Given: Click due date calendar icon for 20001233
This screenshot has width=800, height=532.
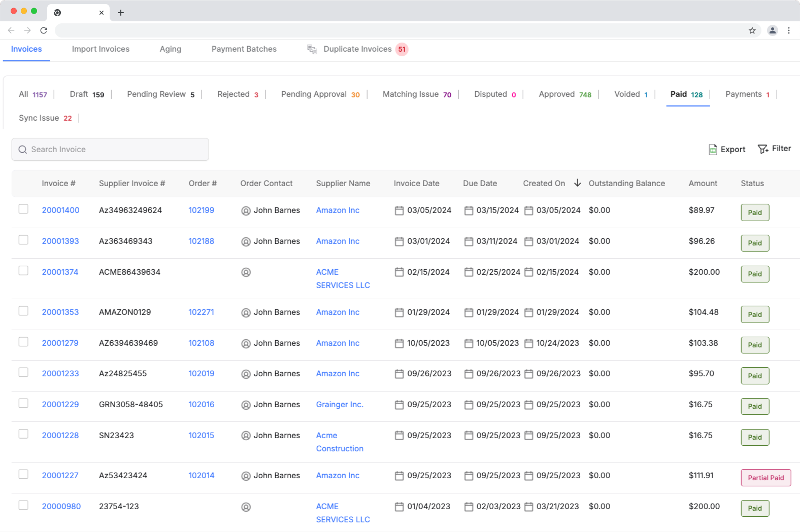Looking at the screenshot, I should 469,374.
